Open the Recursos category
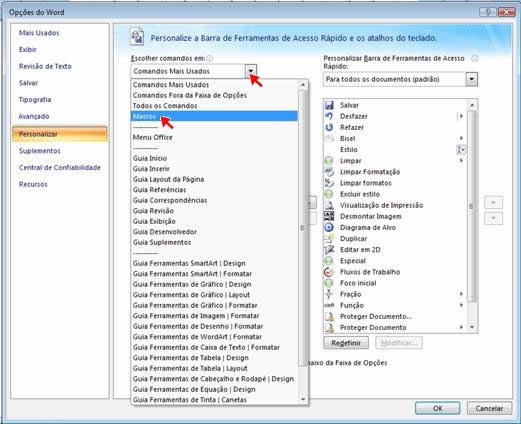This screenshot has height=424, width=521. point(33,184)
